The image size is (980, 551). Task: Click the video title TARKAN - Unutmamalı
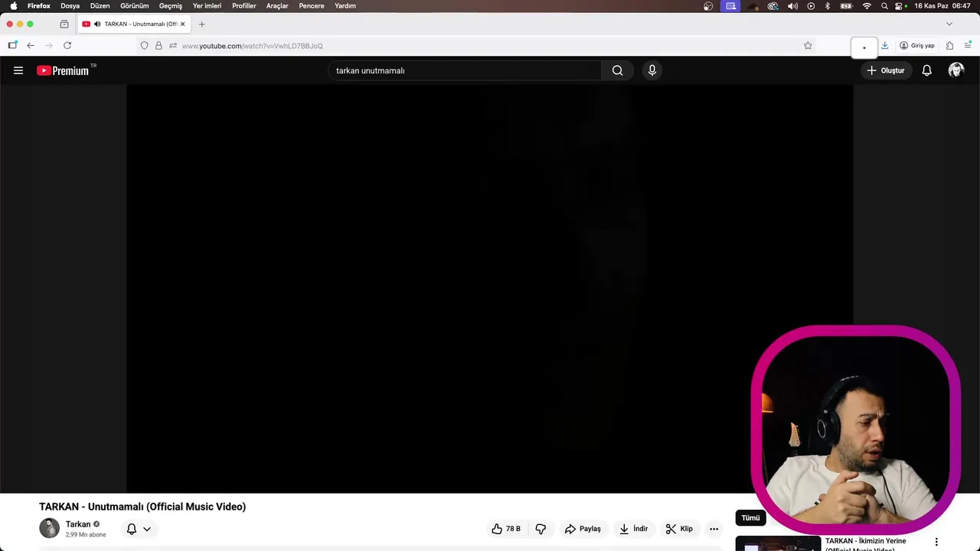pyautogui.click(x=142, y=507)
